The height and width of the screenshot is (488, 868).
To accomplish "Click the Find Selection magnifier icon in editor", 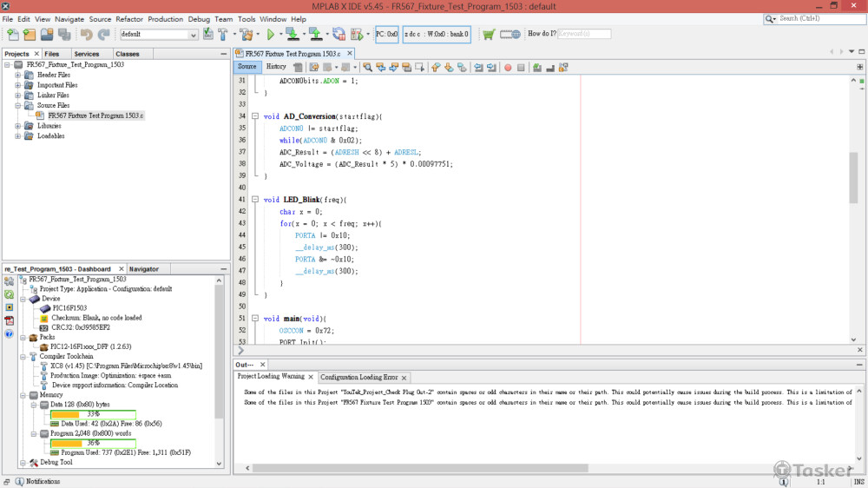I will coord(368,67).
